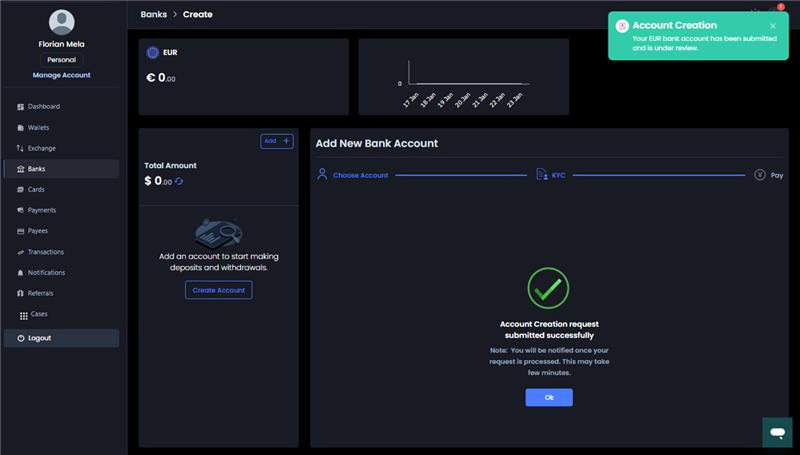Click the Choose Account step person icon
Image resolution: width=800 pixels, height=455 pixels.
tap(322, 174)
